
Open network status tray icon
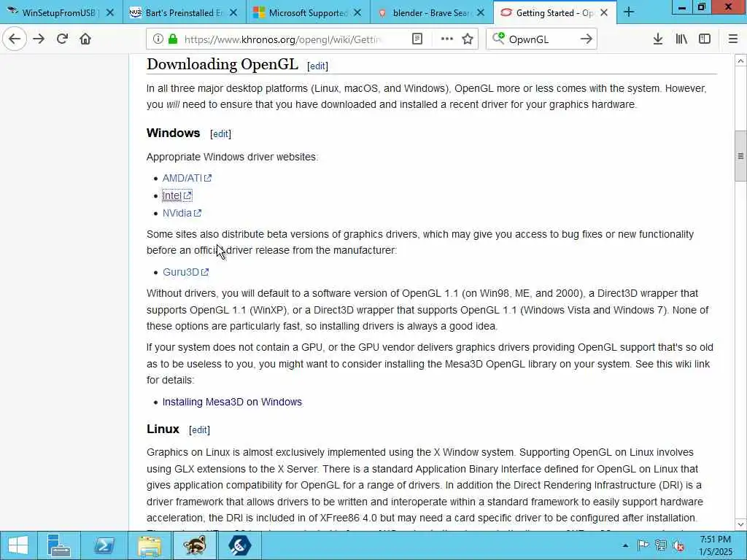(x=660, y=545)
